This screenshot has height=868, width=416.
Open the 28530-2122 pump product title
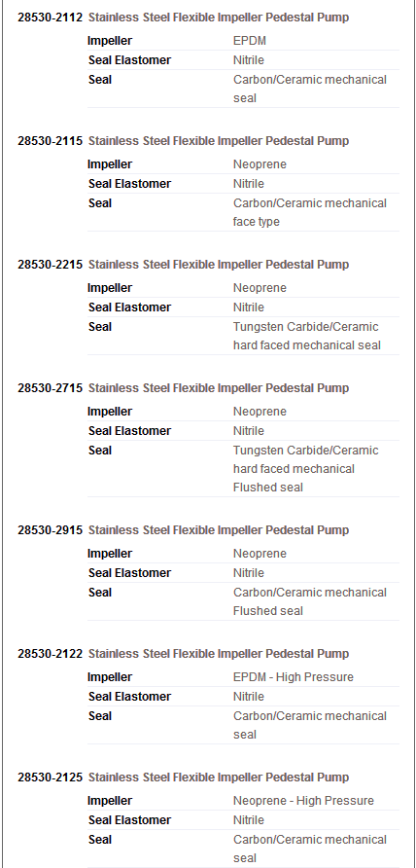pyautogui.click(x=219, y=653)
